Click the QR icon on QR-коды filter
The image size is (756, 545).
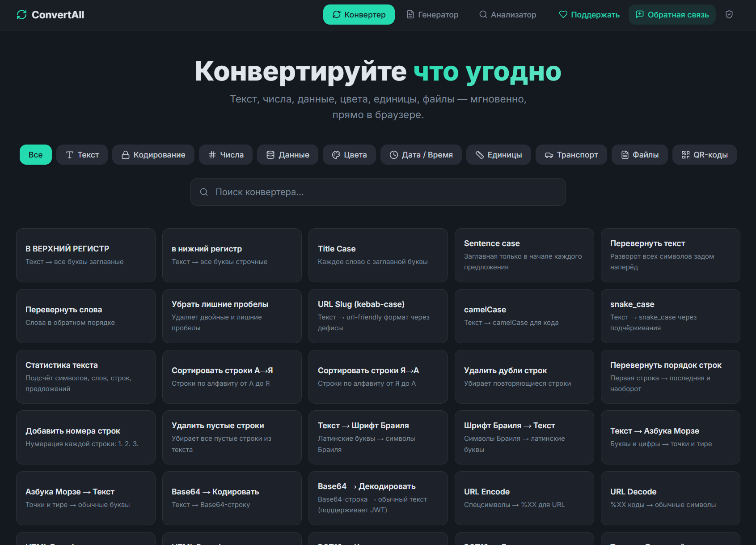click(x=686, y=155)
